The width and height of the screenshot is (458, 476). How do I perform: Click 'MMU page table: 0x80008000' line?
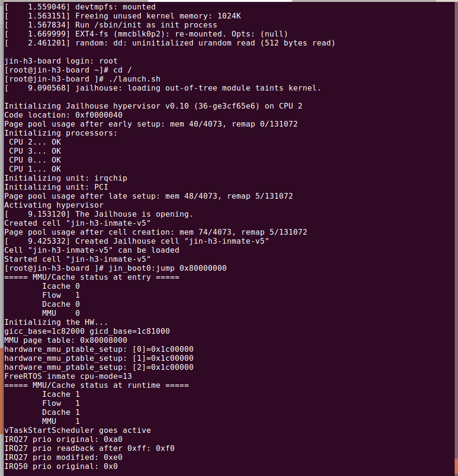click(x=66, y=340)
